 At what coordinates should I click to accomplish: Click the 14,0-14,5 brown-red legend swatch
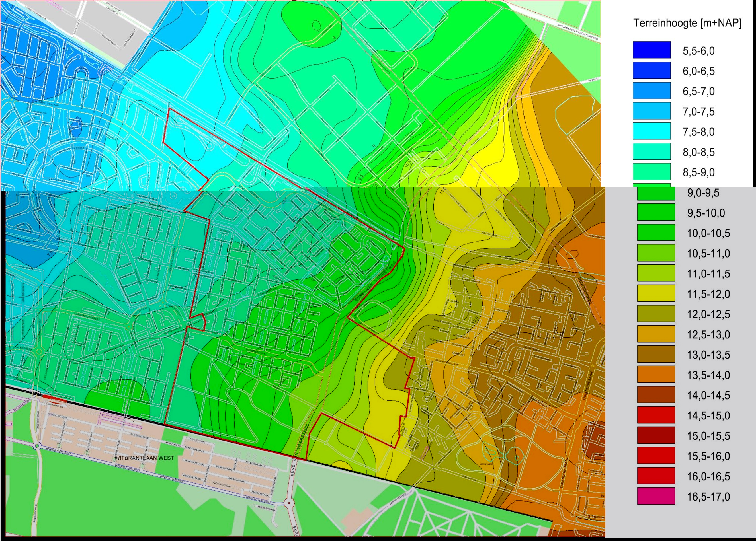pyautogui.click(x=656, y=395)
